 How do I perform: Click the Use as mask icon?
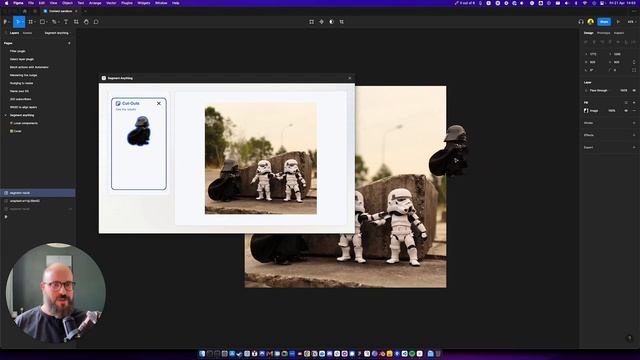331,22
